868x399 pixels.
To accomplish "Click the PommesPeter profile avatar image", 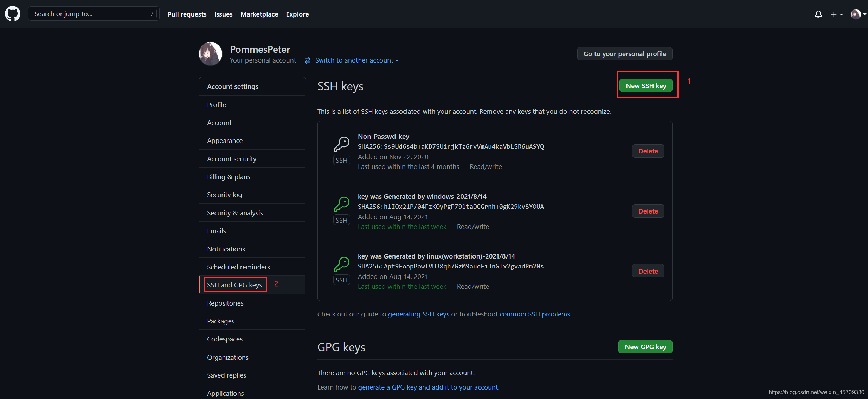I will pos(211,54).
